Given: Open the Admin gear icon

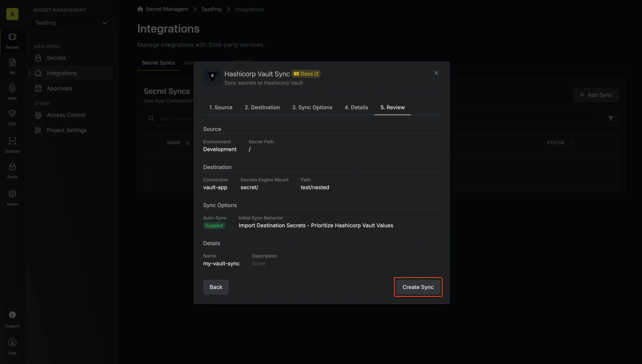Looking at the screenshot, I should tap(12, 194).
